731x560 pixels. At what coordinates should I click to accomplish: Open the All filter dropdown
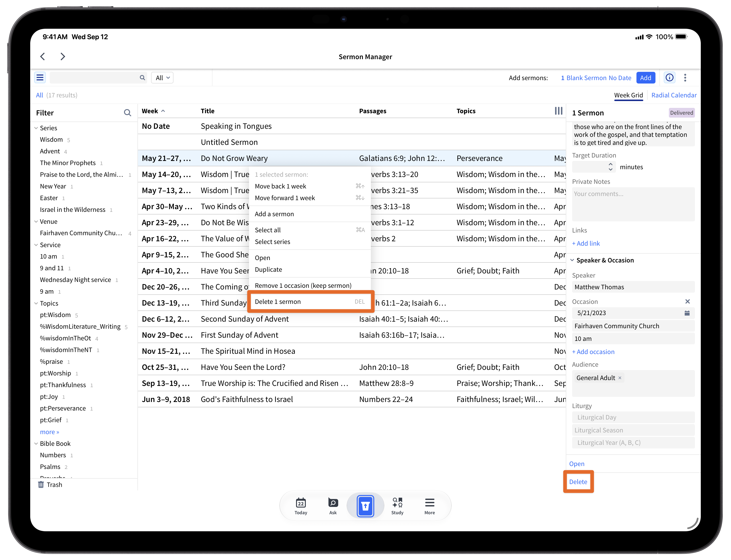coord(163,78)
